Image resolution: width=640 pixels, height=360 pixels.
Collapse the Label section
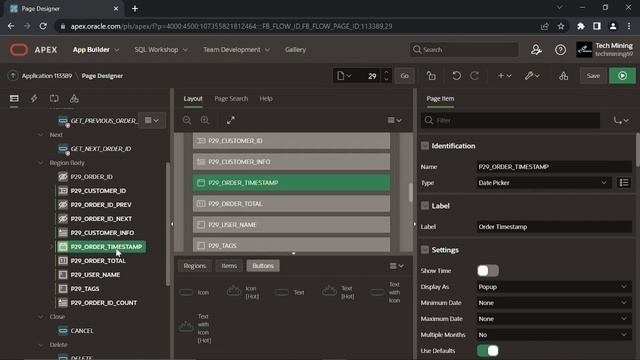click(425, 206)
